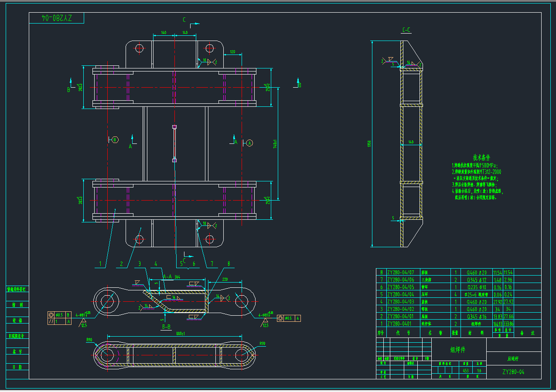The height and width of the screenshot is (392, 556).
Task: Click the 740±1 vertical dimension text
Action: [275, 144]
